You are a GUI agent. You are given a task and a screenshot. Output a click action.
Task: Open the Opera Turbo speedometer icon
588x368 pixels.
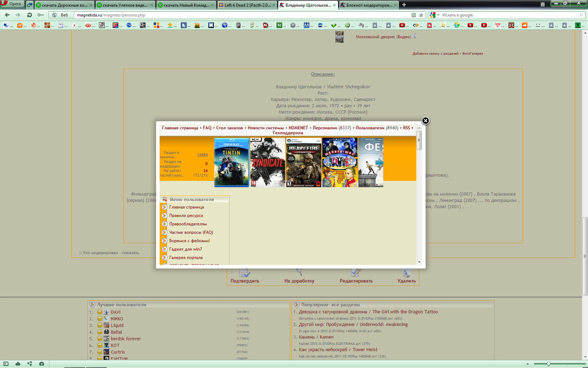pos(42,364)
